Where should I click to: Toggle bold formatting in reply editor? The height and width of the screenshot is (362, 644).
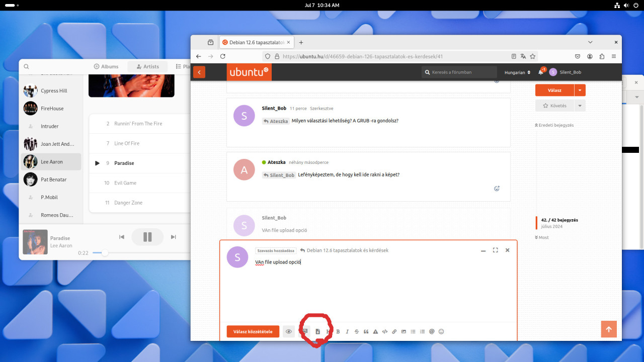tap(338, 331)
